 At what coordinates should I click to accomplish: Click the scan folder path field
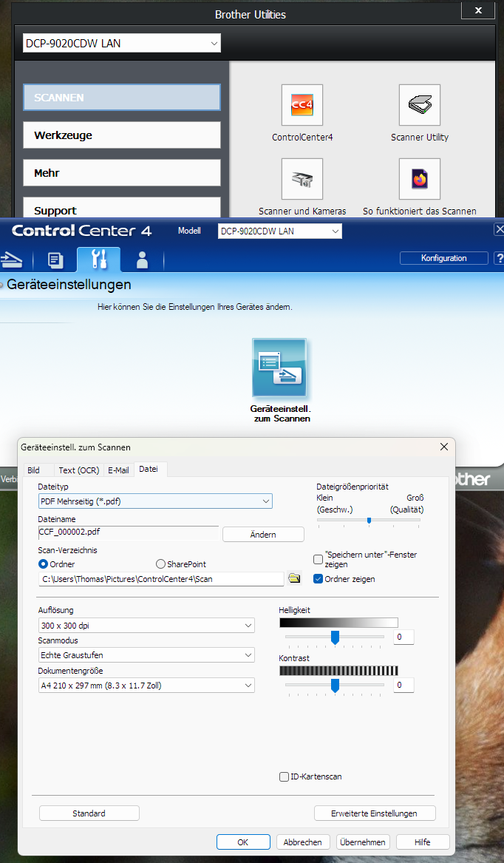click(161, 578)
